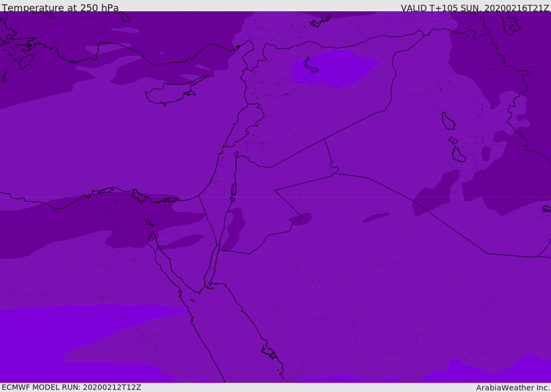Open the ArabiaWeather Inc credit text
The height and width of the screenshot is (392, 551).
(512, 388)
